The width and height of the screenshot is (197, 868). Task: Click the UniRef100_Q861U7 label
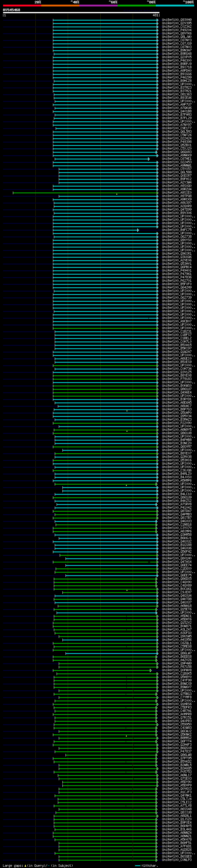pos(177,389)
